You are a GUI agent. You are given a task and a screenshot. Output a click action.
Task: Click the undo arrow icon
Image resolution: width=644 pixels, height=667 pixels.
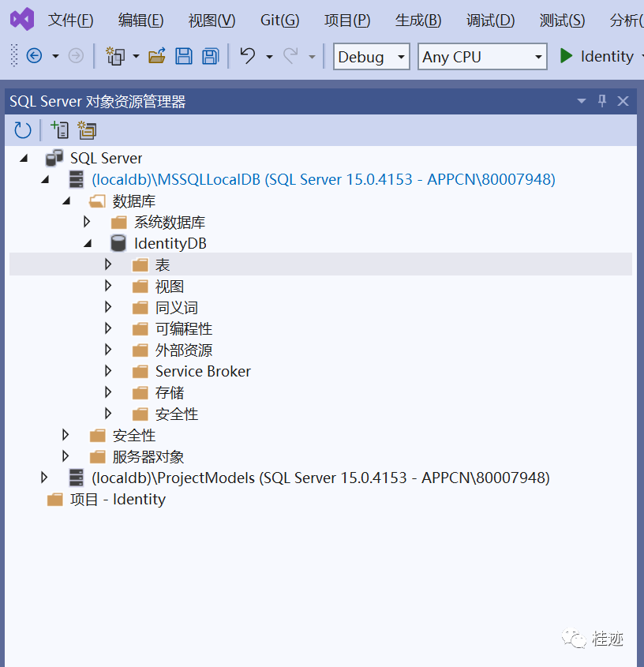[248, 56]
